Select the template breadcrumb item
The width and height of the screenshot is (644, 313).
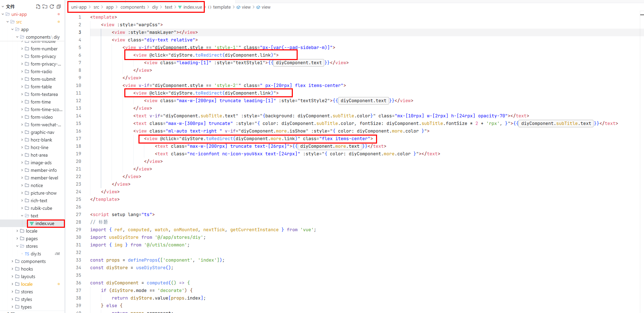[x=222, y=7]
